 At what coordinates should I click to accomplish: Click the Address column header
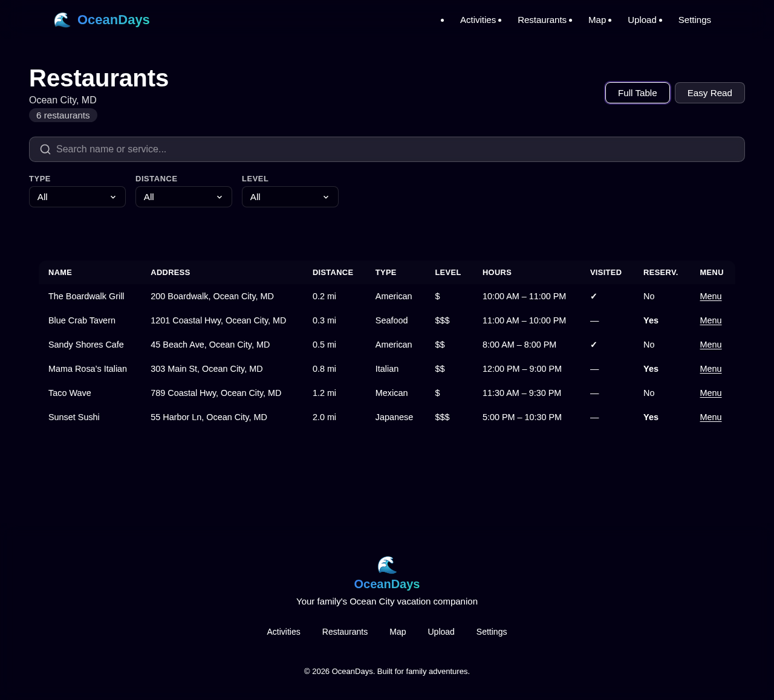click(x=171, y=273)
